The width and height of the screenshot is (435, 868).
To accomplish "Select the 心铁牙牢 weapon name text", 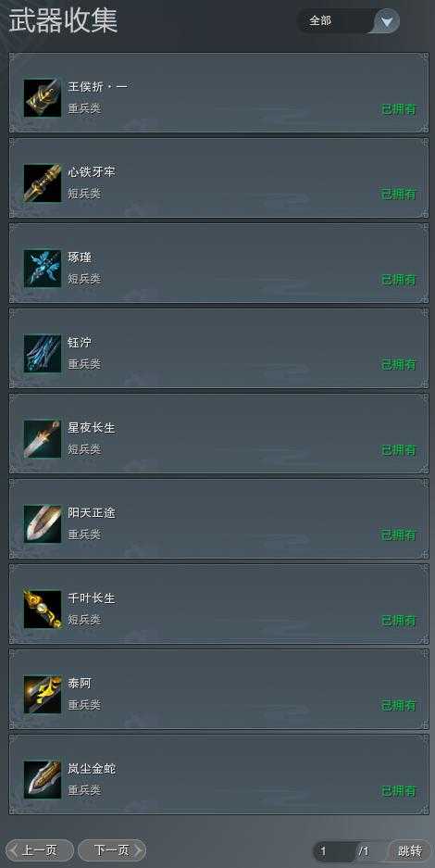I will tap(92, 172).
